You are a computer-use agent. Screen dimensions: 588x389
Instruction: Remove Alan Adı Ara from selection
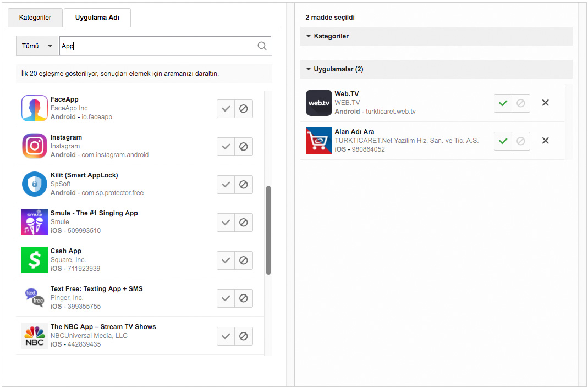pos(545,141)
